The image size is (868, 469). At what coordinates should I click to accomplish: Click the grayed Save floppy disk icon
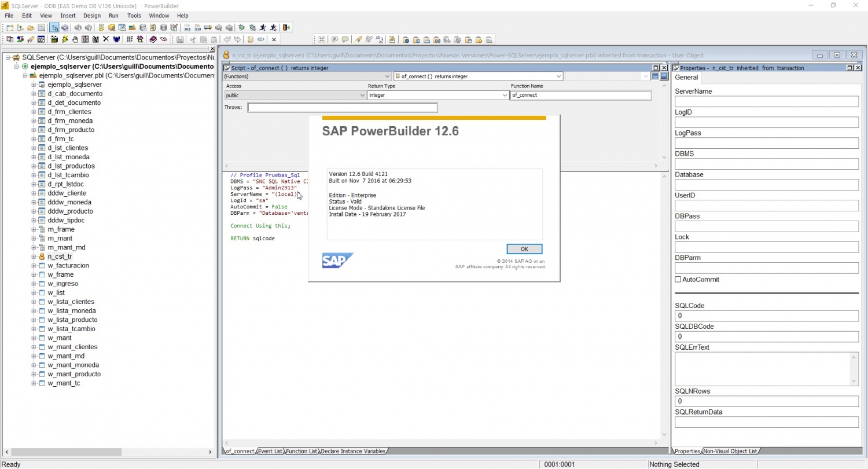click(x=180, y=39)
